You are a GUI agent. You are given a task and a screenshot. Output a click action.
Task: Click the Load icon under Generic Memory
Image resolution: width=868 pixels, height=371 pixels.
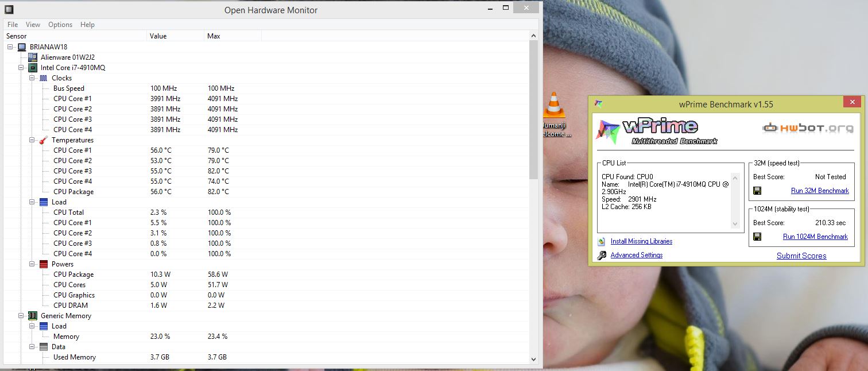pos(44,326)
